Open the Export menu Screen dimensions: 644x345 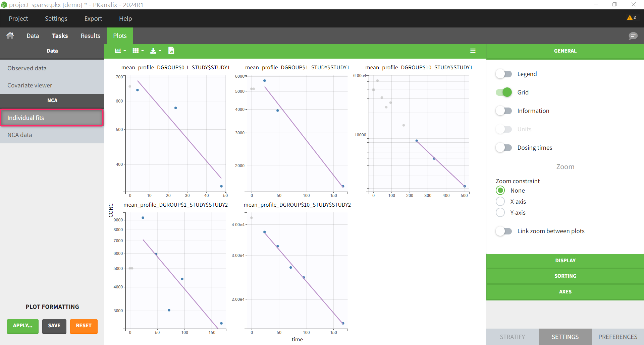[x=93, y=19]
